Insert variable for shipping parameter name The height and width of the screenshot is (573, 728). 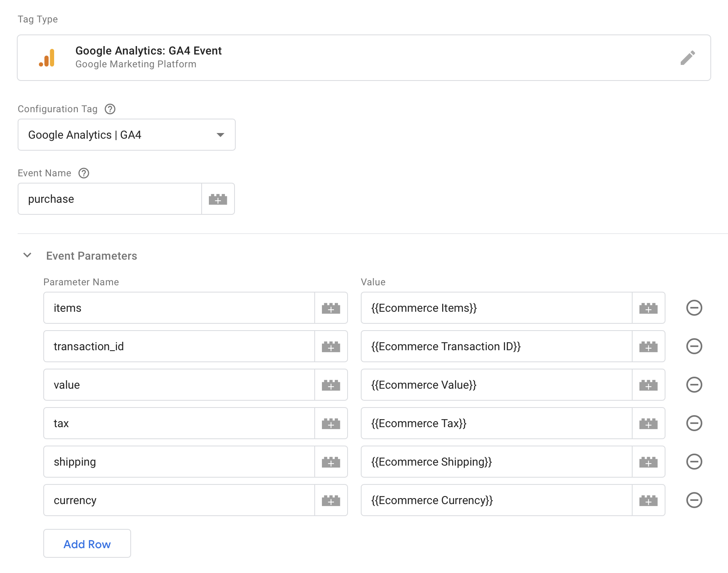[x=331, y=462]
